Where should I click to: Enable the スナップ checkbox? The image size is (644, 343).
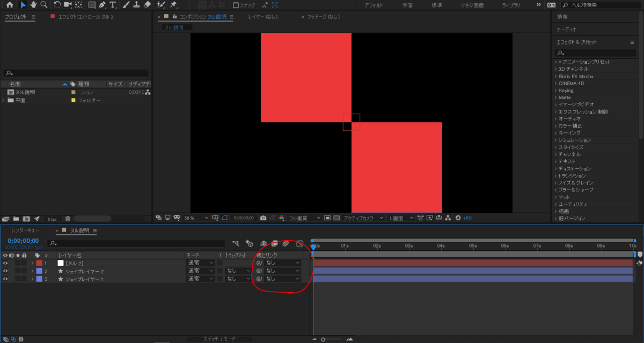coord(236,5)
